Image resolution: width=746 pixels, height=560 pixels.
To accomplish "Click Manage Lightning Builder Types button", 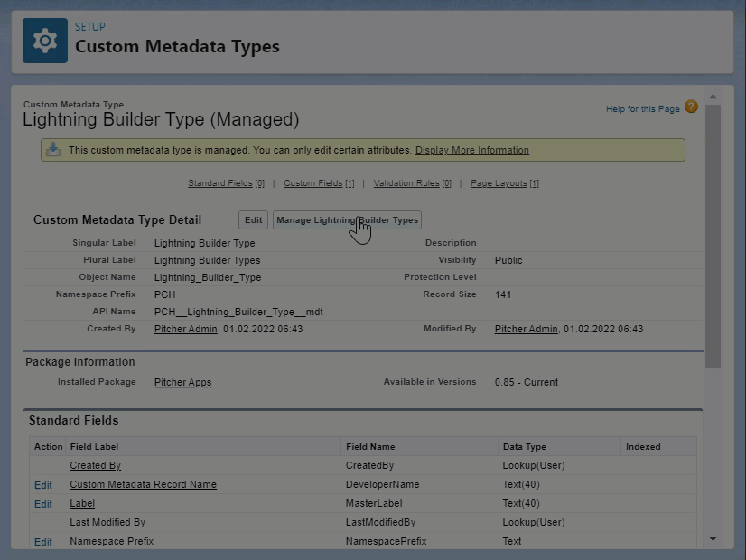I will (347, 220).
